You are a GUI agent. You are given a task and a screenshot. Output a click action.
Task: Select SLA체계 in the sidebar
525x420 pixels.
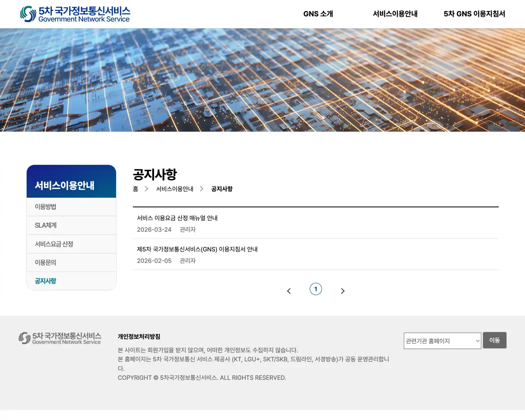click(x=46, y=225)
